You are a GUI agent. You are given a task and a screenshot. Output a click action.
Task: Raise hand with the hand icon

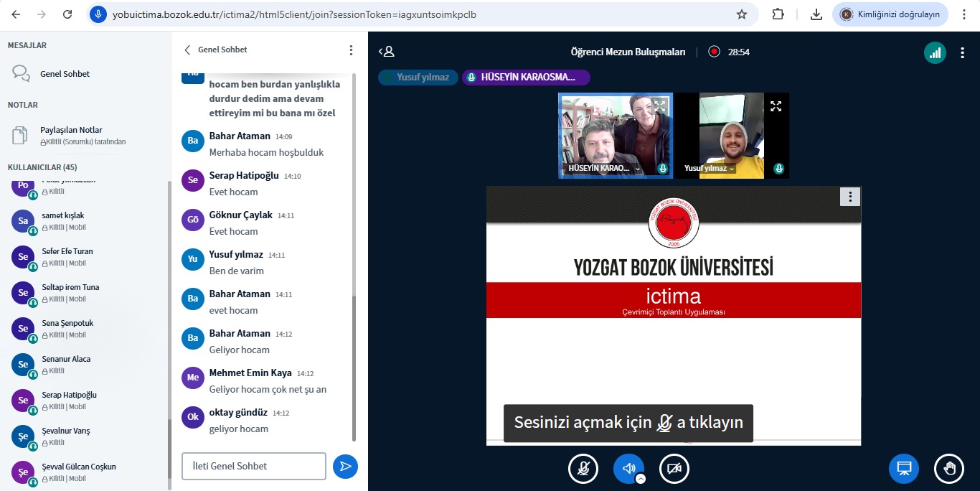click(x=949, y=469)
